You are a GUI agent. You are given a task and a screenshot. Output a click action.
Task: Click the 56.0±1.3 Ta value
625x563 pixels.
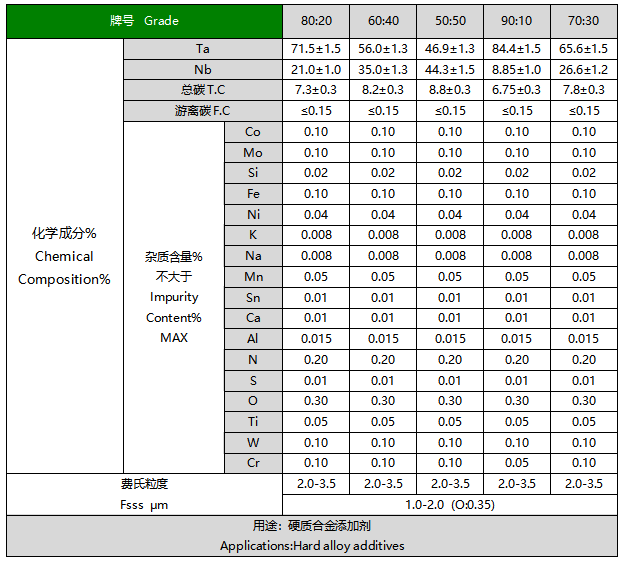pos(383,49)
